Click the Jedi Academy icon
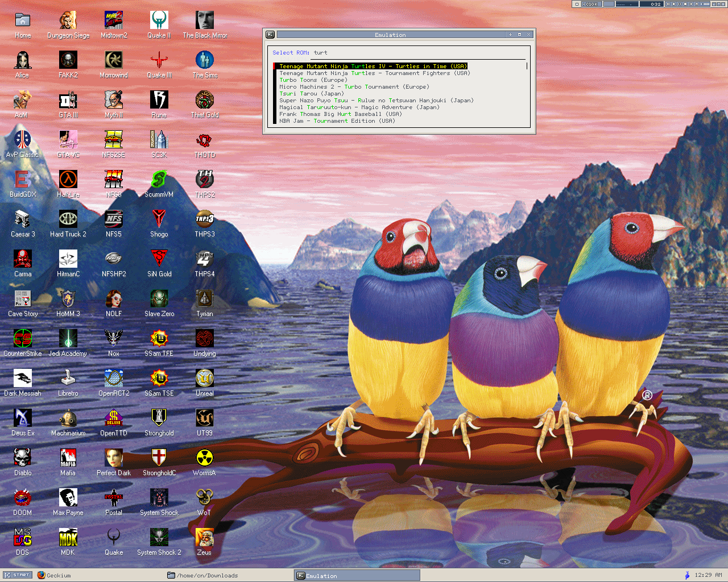 point(68,342)
